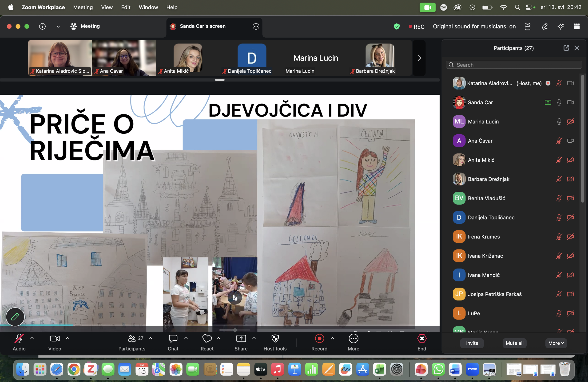The image size is (588, 382).
Task: Expand the Participants options arrow
Action: click(150, 338)
